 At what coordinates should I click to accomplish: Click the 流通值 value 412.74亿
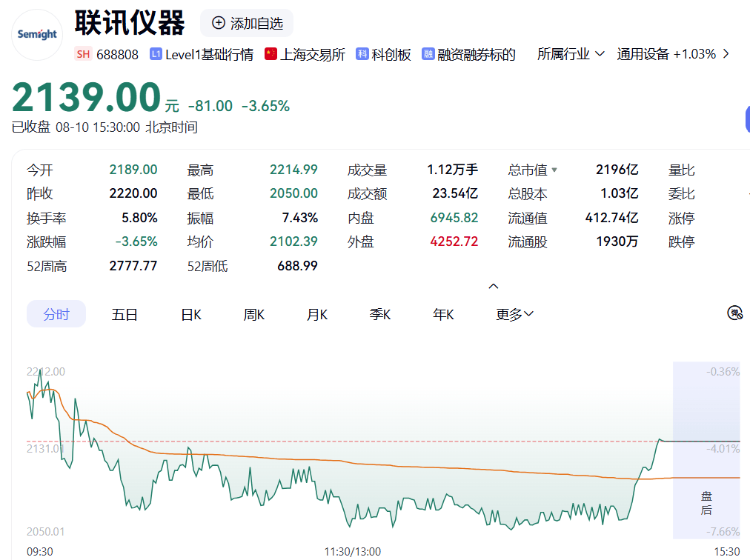(611, 218)
